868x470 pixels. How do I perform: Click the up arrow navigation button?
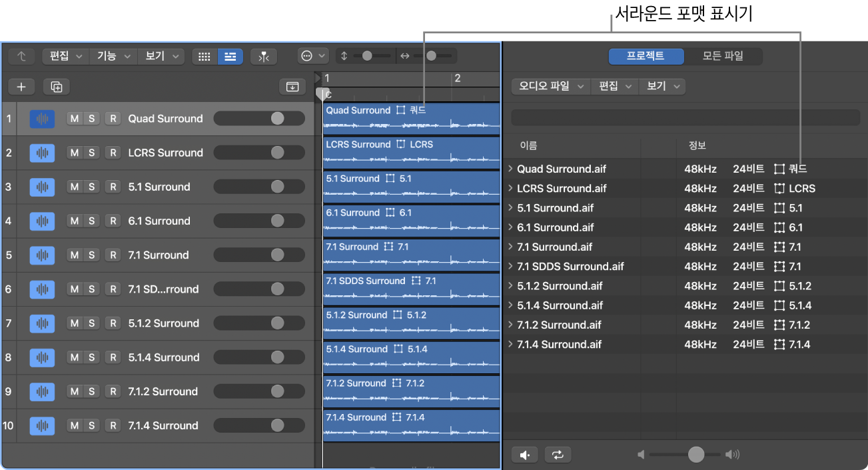click(21, 56)
